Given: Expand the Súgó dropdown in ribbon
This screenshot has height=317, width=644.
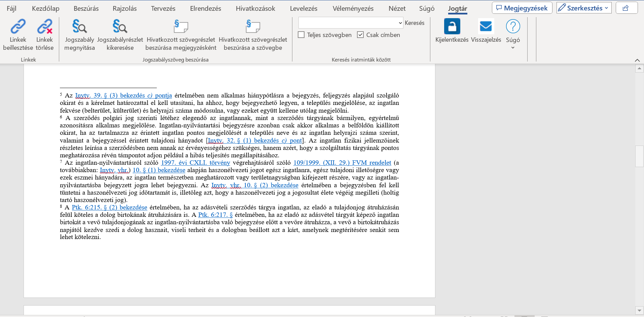Looking at the screenshot, I should (513, 47).
